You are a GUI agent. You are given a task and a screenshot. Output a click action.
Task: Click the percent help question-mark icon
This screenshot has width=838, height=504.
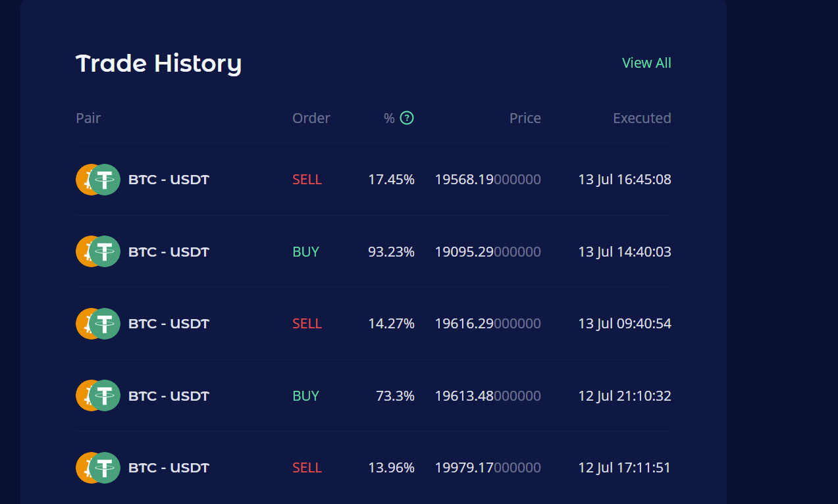click(407, 118)
